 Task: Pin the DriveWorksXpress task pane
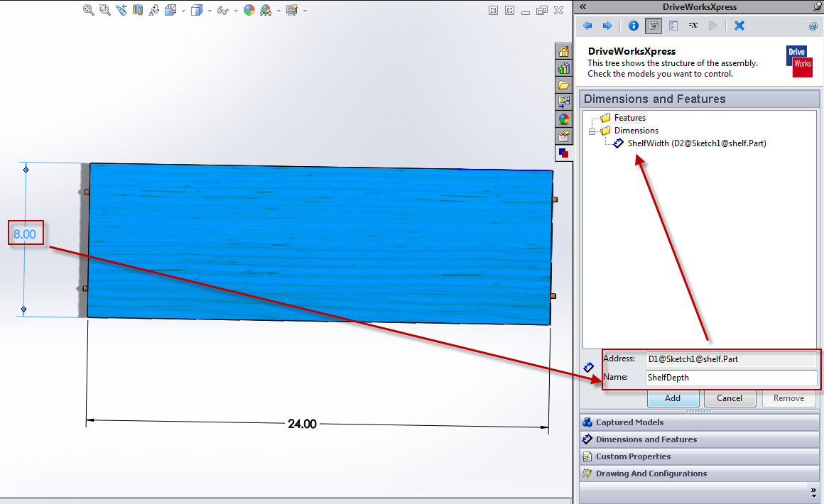[817, 7]
